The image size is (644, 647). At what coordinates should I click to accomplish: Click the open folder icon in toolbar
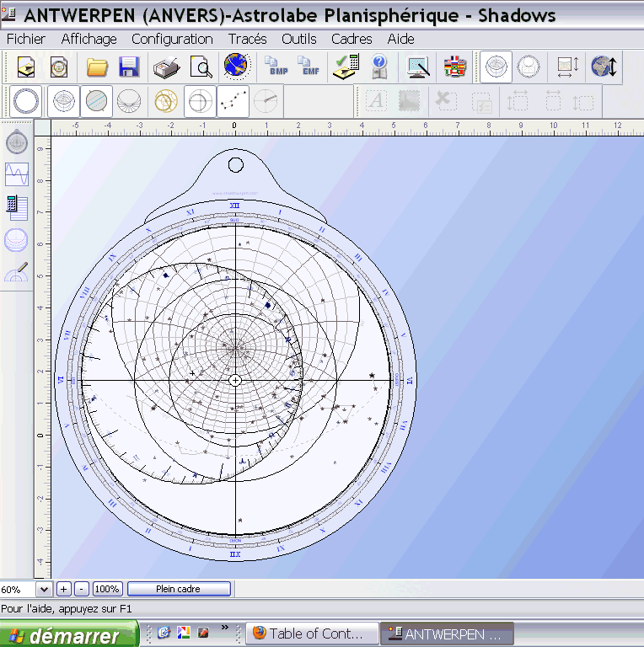pos(98,67)
